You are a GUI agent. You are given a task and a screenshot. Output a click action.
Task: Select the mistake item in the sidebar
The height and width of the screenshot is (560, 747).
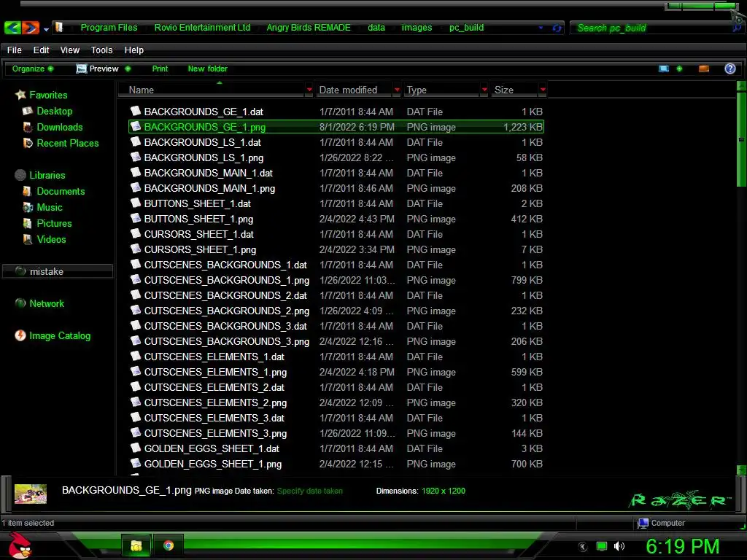pos(58,271)
